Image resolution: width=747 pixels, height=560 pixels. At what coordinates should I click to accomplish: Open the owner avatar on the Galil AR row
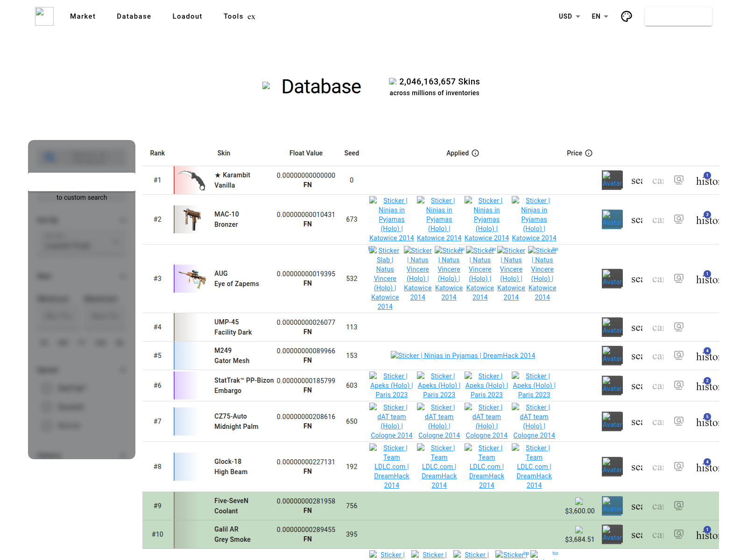pyautogui.click(x=612, y=534)
